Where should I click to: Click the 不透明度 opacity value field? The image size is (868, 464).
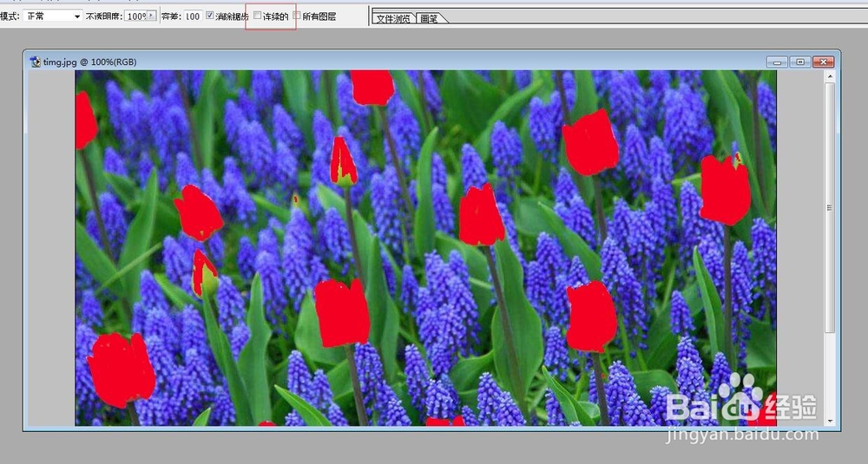[135, 16]
